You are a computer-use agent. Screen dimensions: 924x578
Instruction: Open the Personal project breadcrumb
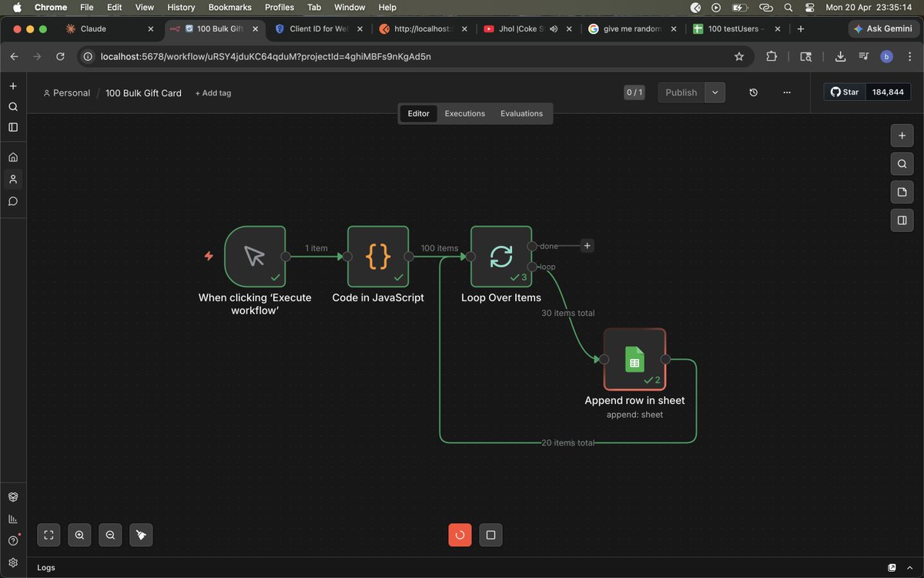coord(66,93)
